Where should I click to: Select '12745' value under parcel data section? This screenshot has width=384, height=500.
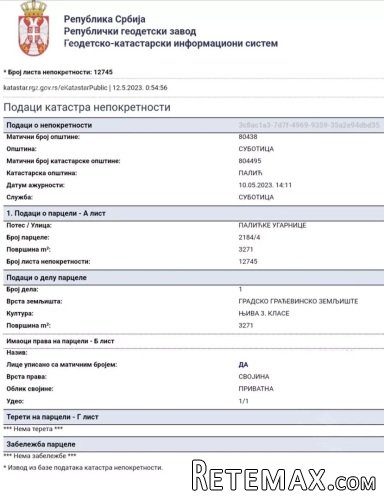coord(248,261)
